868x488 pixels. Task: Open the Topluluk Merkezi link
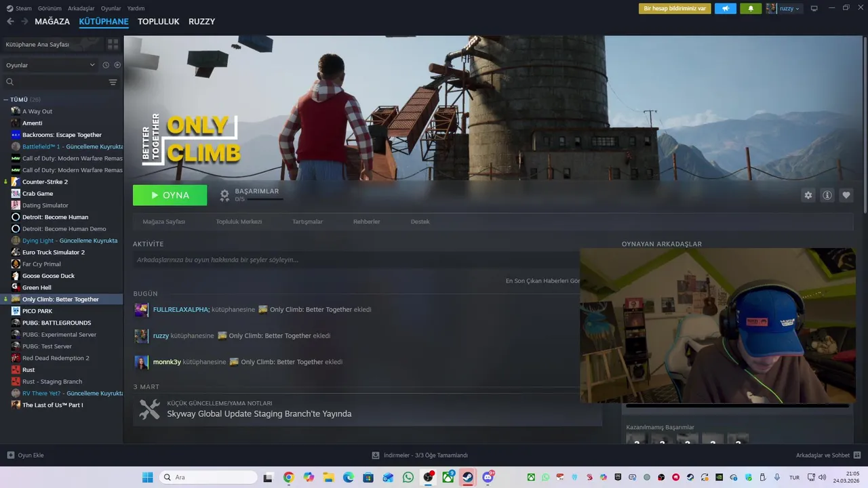click(x=239, y=222)
